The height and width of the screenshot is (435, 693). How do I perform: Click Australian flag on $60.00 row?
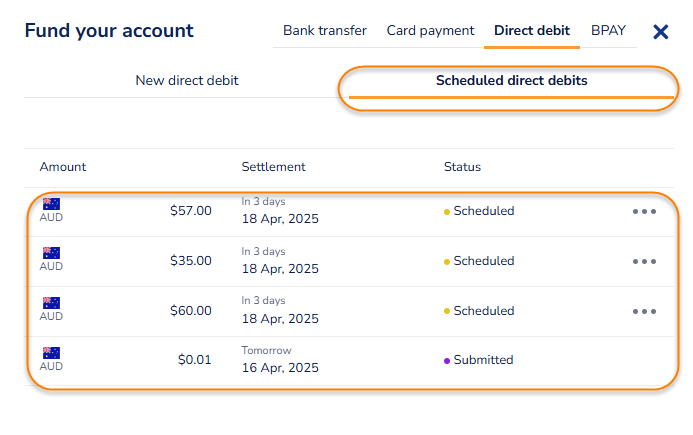(51, 304)
